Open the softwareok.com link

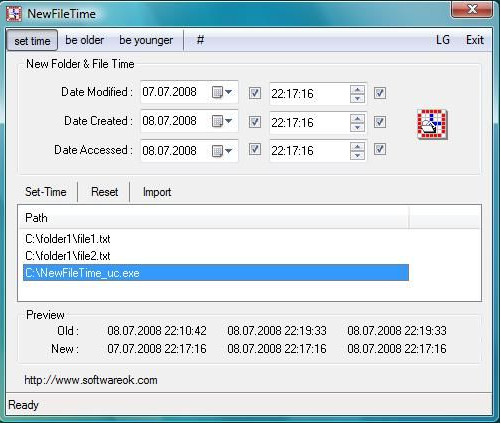91,380
